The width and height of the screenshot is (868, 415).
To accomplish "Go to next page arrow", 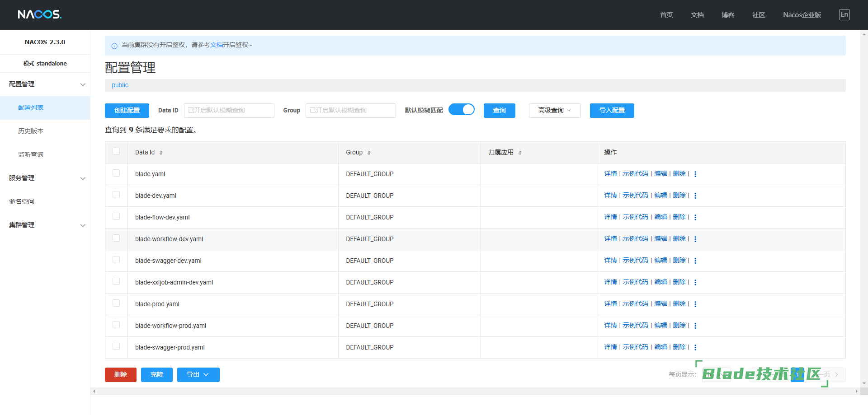I will coord(836,374).
